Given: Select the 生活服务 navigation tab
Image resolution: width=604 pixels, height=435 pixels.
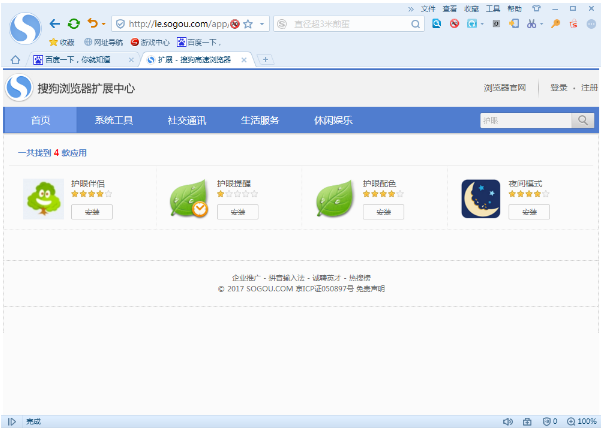Looking at the screenshot, I should coord(260,120).
